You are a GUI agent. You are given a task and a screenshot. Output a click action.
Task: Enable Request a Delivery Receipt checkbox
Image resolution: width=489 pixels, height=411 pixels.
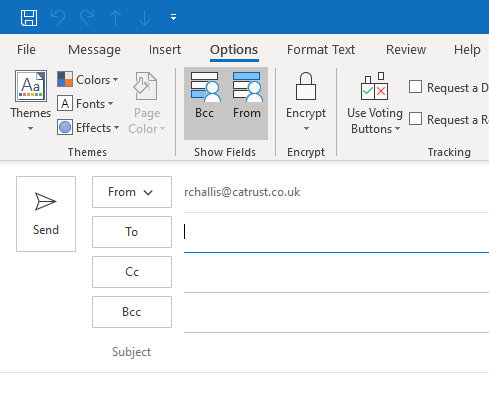pos(415,87)
